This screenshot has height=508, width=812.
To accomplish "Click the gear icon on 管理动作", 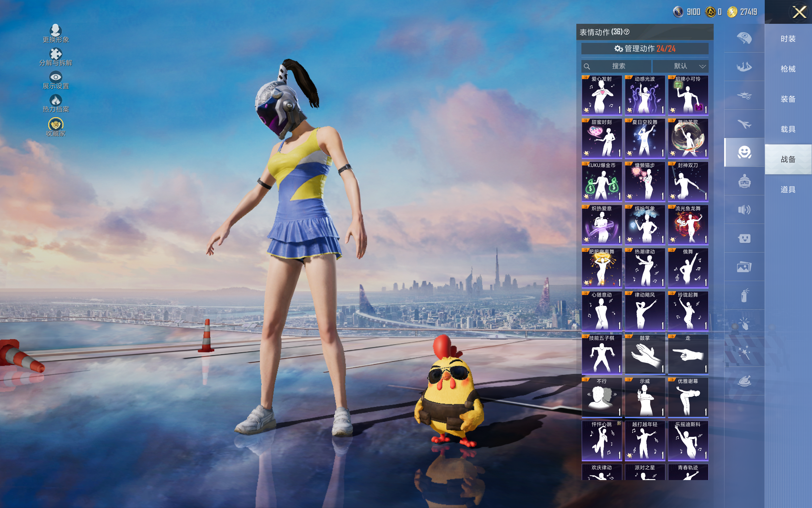I will tap(619, 49).
